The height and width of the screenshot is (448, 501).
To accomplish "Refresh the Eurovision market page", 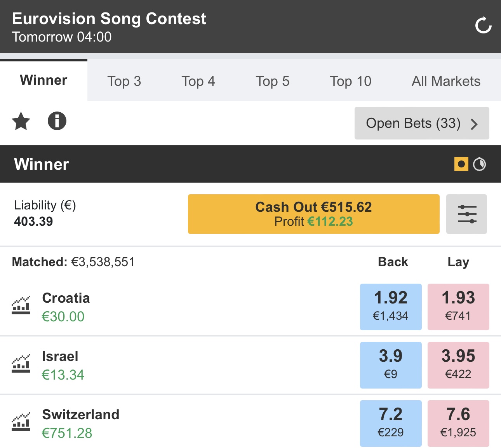I will [484, 25].
